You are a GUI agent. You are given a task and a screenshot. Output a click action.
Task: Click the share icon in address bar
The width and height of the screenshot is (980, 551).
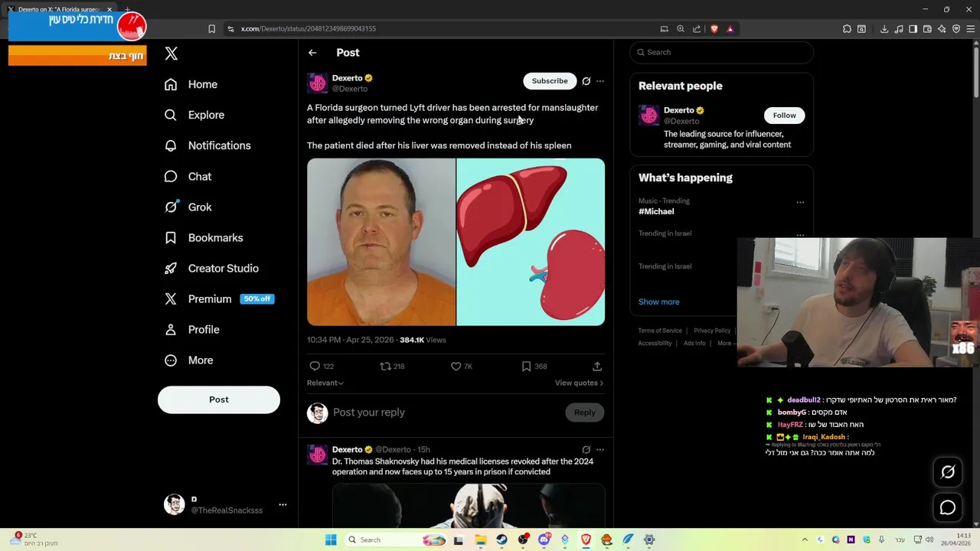[697, 29]
